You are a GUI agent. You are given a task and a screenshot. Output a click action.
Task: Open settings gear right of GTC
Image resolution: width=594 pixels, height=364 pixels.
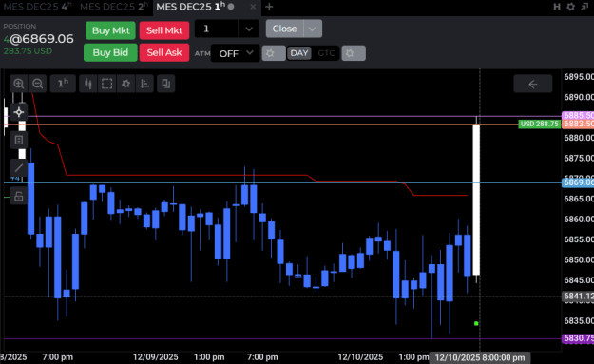click(x=354, y=53)
